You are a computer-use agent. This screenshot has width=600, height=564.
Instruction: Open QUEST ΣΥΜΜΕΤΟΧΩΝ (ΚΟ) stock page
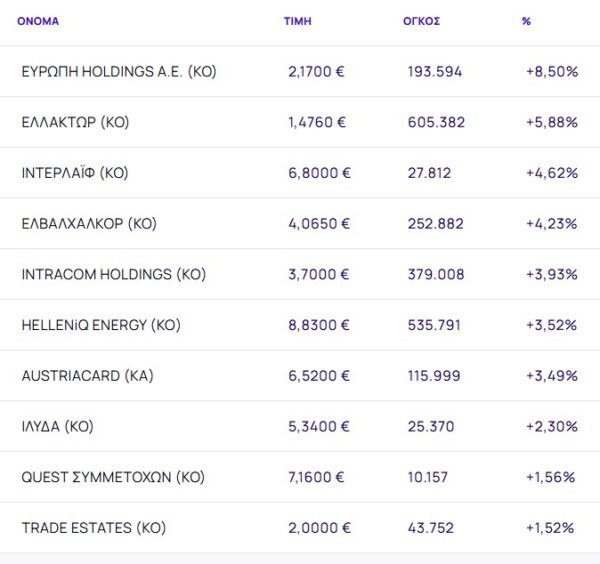coord(113,477)
